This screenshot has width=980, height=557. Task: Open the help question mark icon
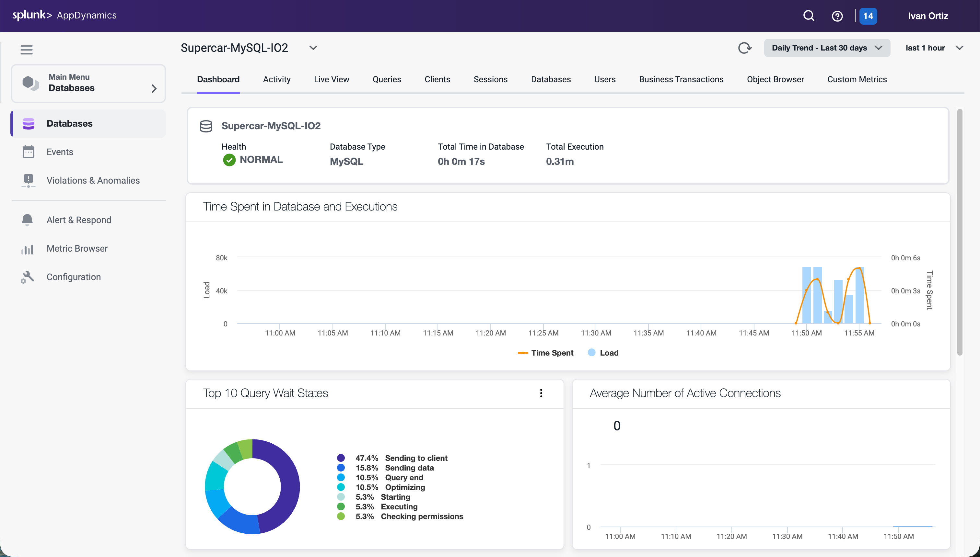pyautogui.click(x=837, y=16)
